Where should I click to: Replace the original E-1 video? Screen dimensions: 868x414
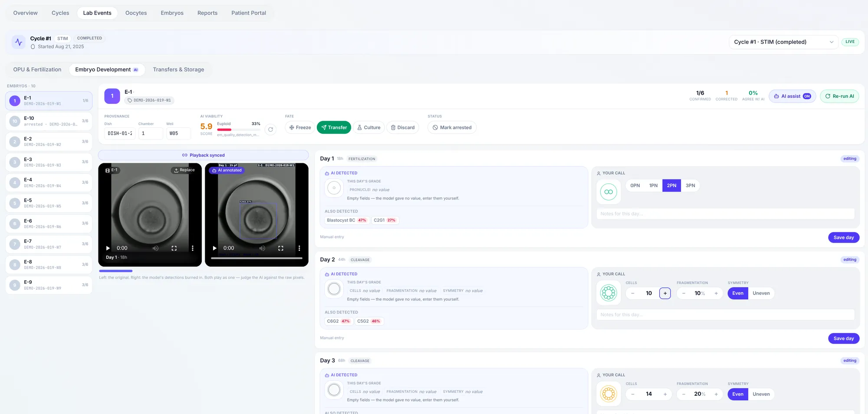tap(184, 170)
